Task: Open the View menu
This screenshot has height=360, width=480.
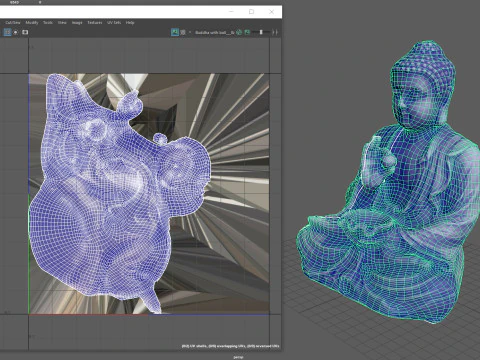Action: point(62,23)
